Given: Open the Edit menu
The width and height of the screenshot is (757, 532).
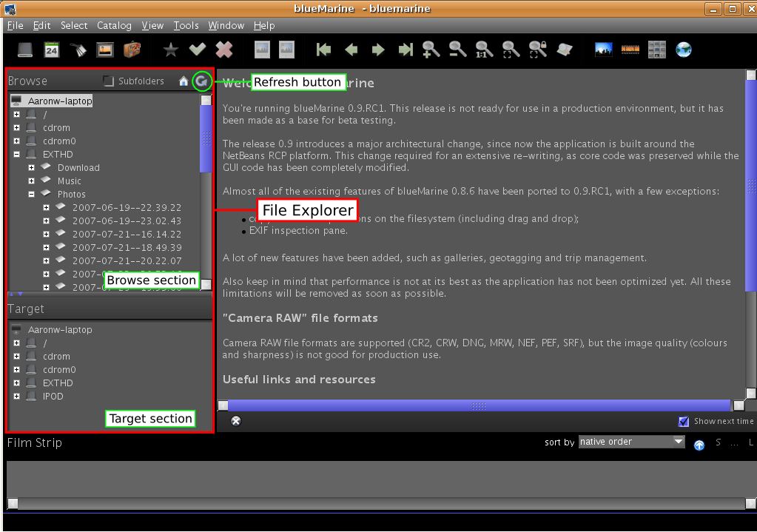Looking at the screenshot, I should (x=41, y=26).
